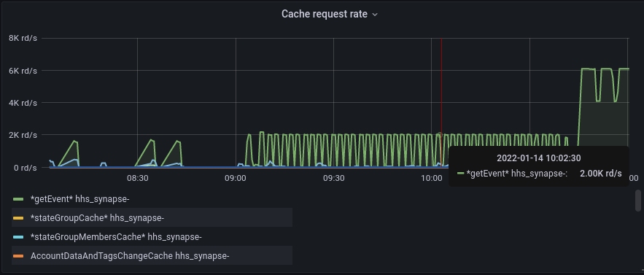Click the red crosshair marker line on graph
644x275 pixels.
(x=441, y=103)
